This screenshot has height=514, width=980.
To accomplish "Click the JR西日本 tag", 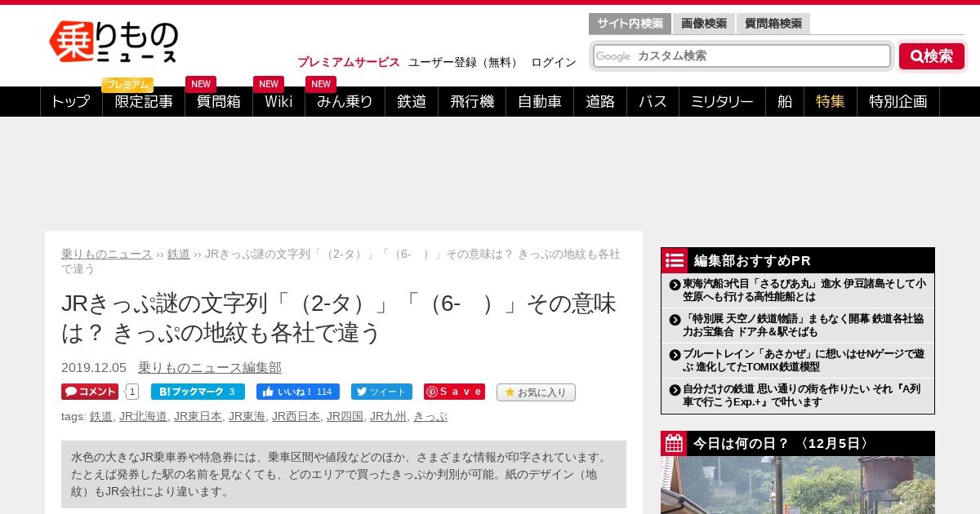I will [x=296, y=416].
